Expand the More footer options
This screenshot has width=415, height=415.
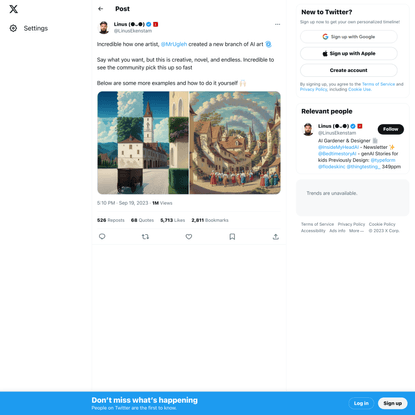[x=356, y=231]
